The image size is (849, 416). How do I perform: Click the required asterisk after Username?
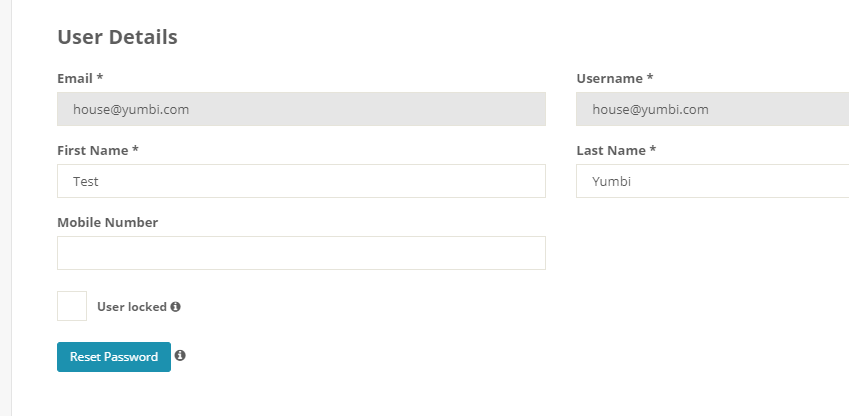pos(650,78)
